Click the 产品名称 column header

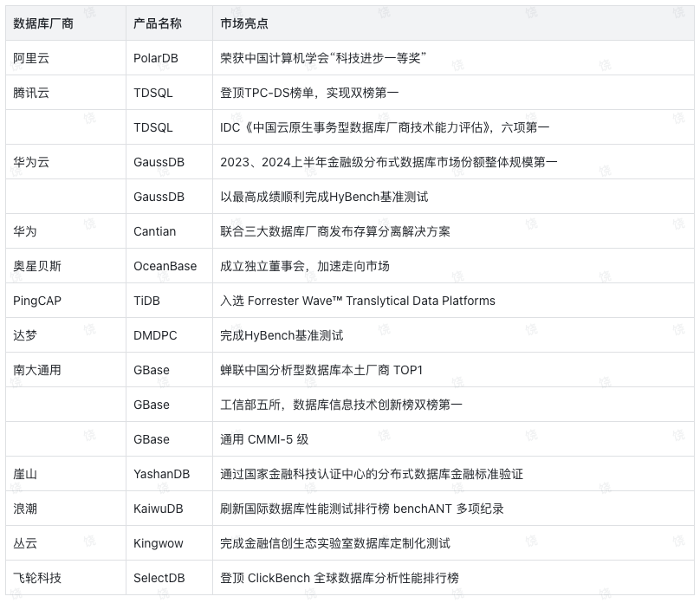coord(169,23)
